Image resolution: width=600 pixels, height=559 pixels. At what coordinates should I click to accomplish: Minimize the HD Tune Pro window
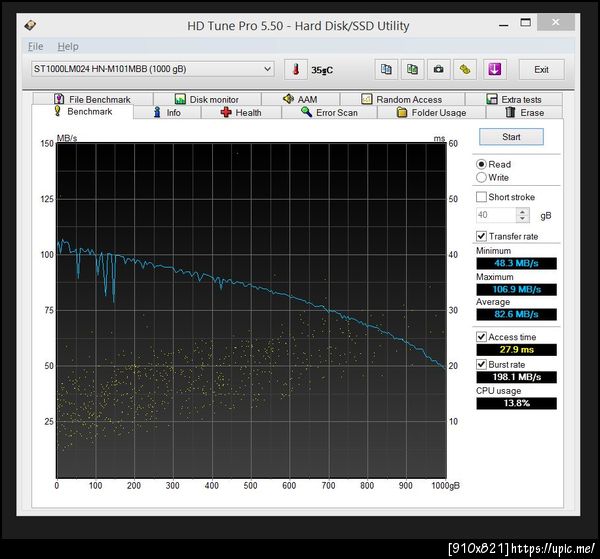[504, 24]
